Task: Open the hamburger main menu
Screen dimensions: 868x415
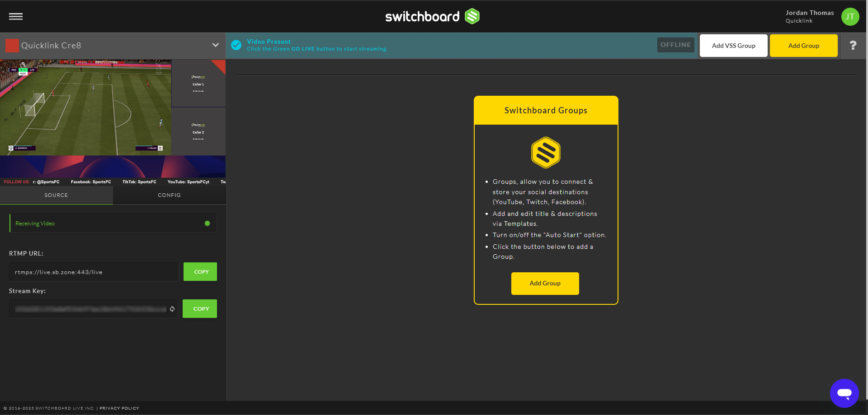Action: [16, 17]
